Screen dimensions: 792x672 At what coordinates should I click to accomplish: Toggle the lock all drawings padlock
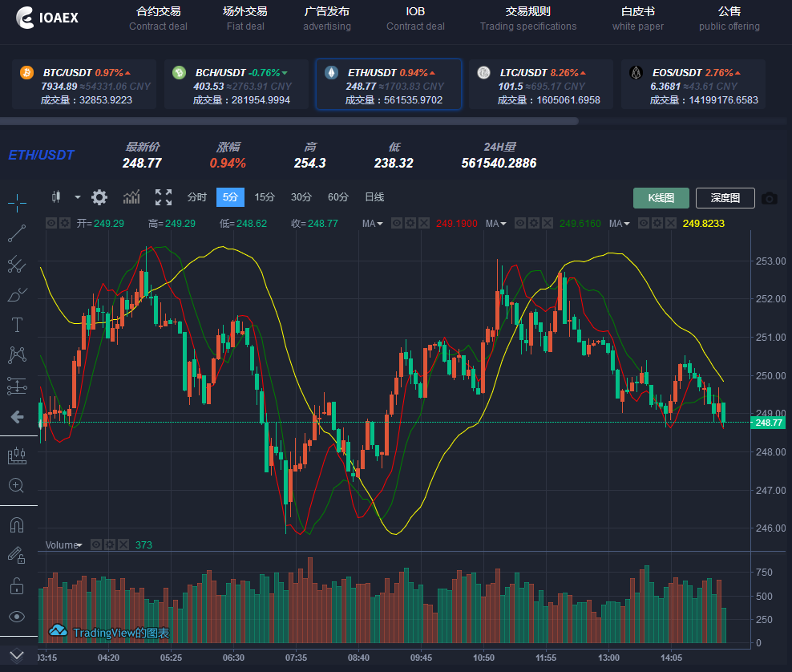17,586
